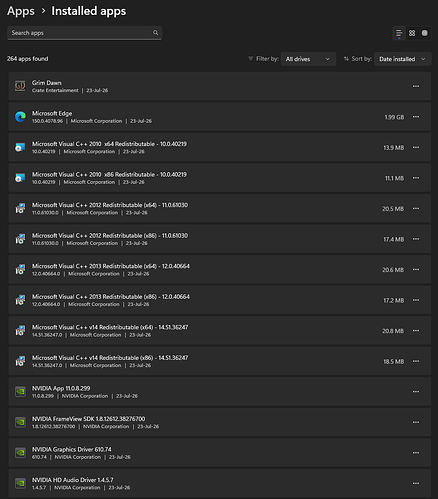Image resolution: width=438 pixels, height=499 pixels.
Task: Click Visual C++ 2010 x64 installer icon
Action: [x=20, y=147]
